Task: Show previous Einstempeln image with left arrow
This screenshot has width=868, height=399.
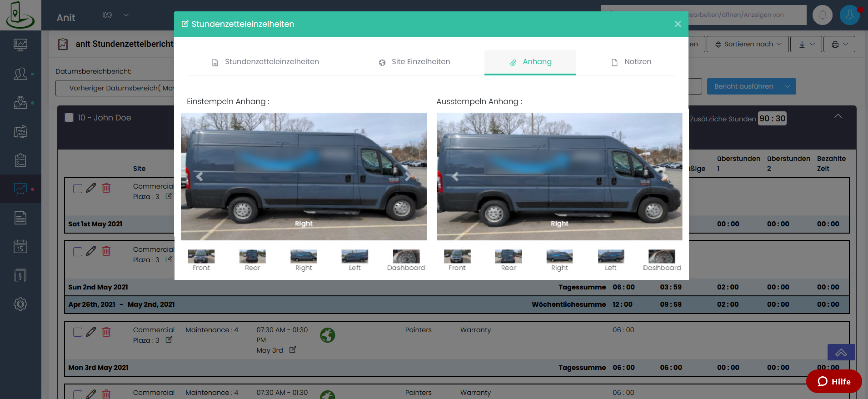Action: click(x=200, y=176)
